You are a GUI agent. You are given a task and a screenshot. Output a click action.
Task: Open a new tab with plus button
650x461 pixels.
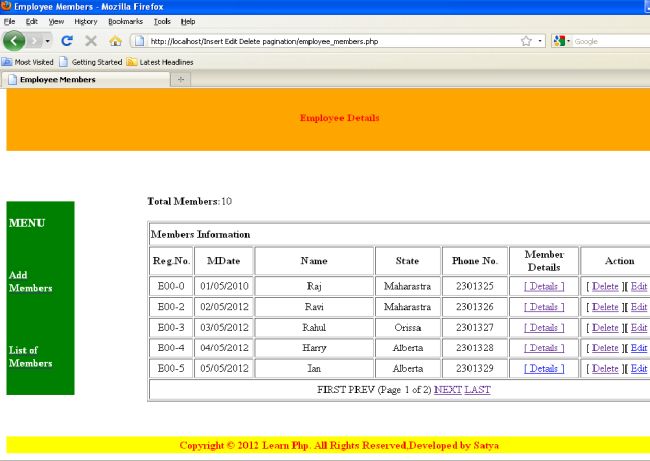(181, 80)
